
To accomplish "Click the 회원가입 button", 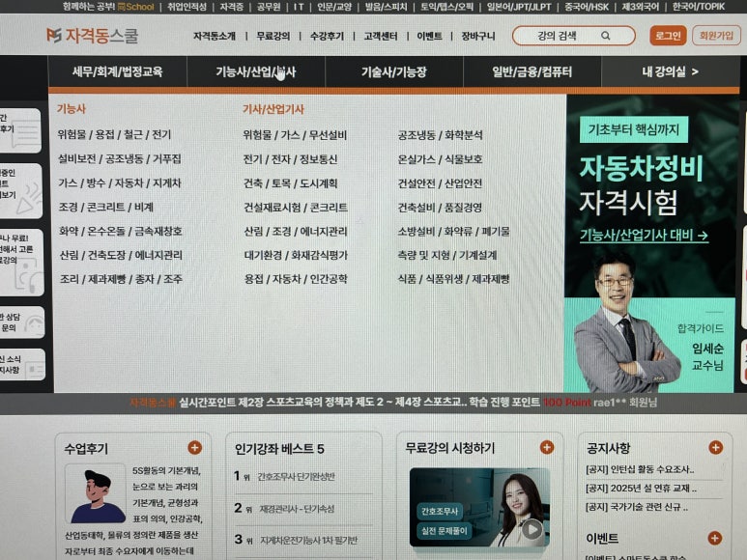I will tap(716, 36).
